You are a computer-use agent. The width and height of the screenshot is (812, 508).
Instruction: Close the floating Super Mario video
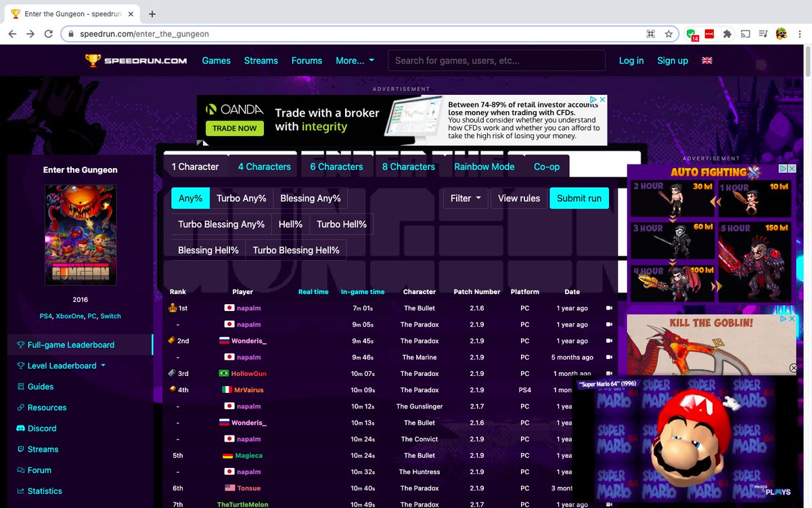(x=794, y=368)
